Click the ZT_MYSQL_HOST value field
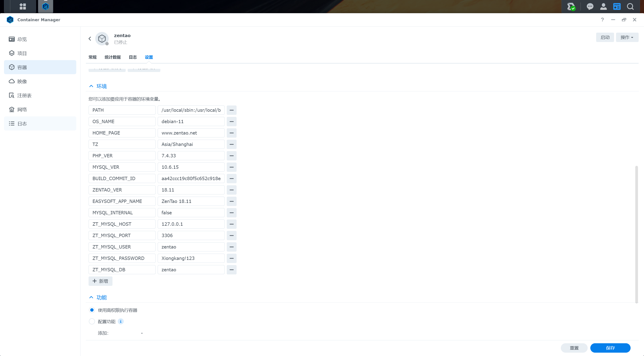Image resolution: width=644 pixels, height=356 pixels. tap(191, 224)
